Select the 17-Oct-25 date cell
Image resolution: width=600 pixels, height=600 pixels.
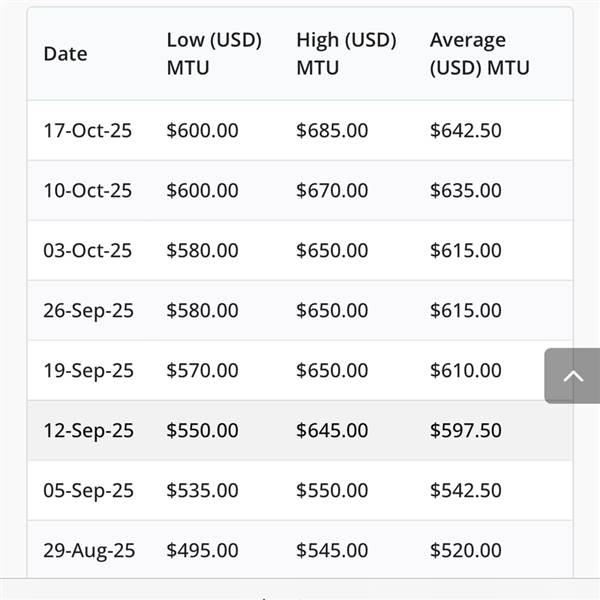coord(88,131)
